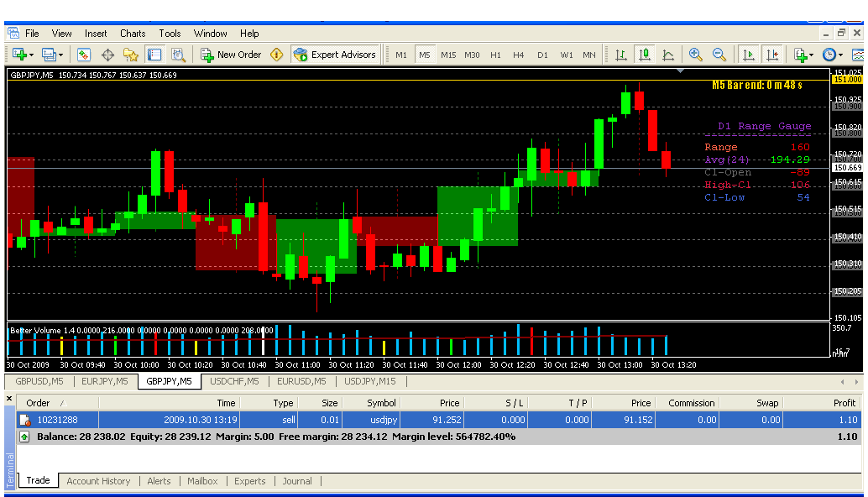
Task: Click the Crosshair data window icon
Action: [107, 55]
